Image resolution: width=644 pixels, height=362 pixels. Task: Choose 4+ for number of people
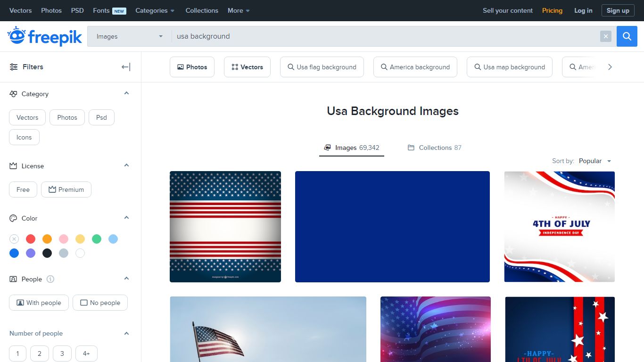[x=86, y=354]
